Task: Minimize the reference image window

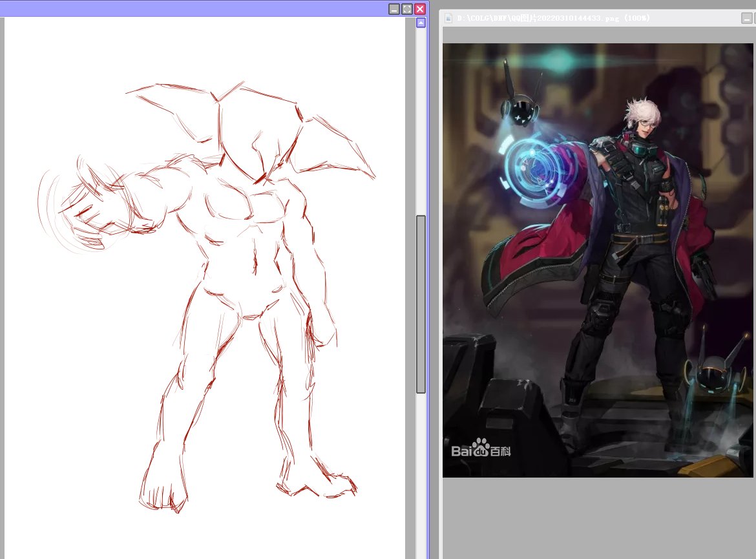Action: click(x=746, y=18)
